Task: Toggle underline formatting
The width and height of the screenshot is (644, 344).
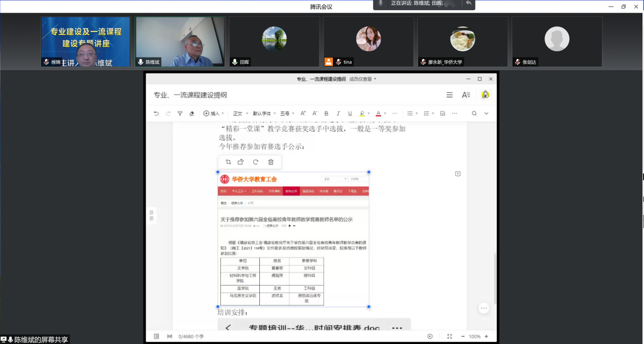Action: 350,113
